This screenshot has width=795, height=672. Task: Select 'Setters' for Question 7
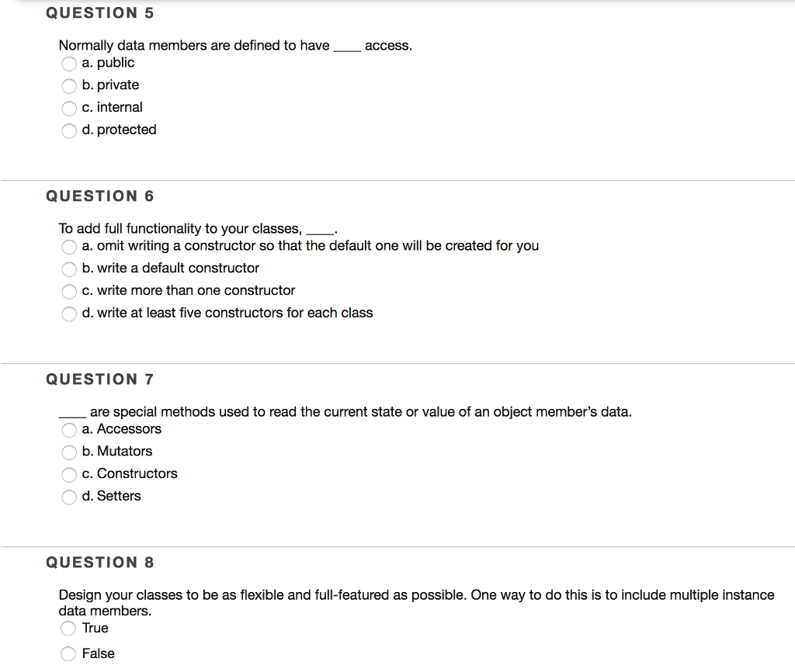(x=68, y=497)
